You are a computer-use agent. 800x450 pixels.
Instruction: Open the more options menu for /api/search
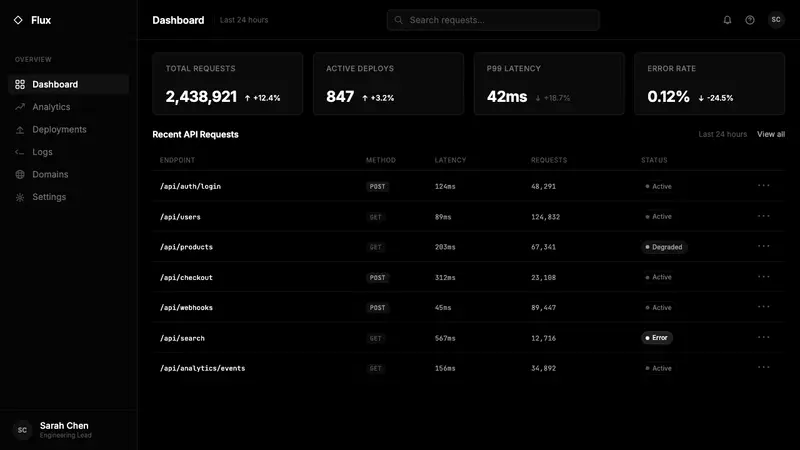(x=763, y=337)
